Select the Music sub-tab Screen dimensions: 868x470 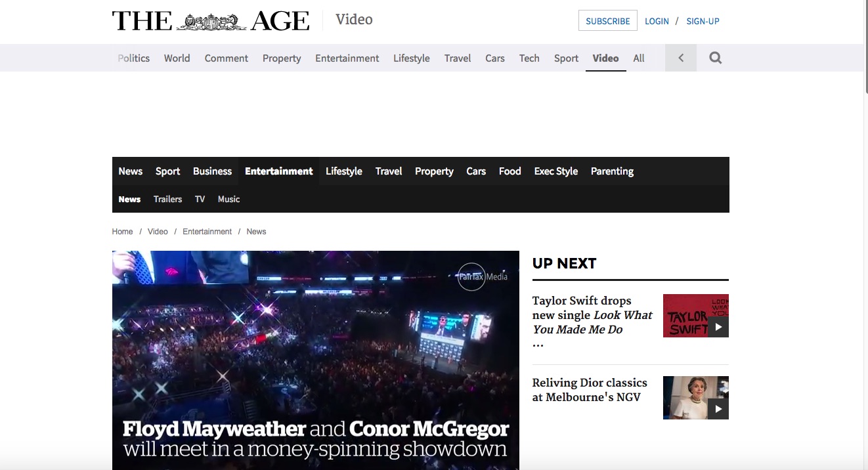[x=228, y=199]
